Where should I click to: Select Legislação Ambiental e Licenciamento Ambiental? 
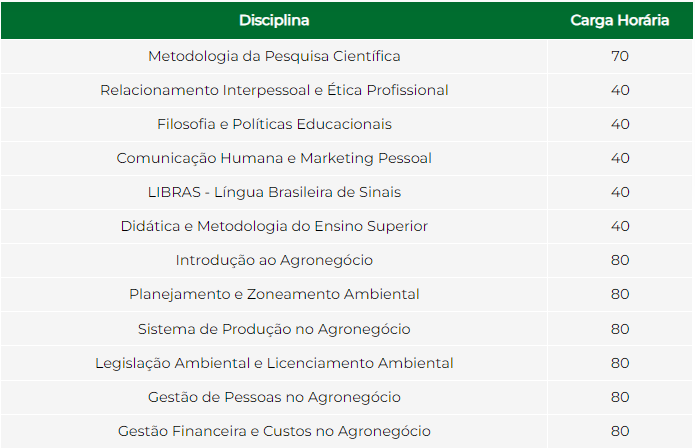click(274, 363)
